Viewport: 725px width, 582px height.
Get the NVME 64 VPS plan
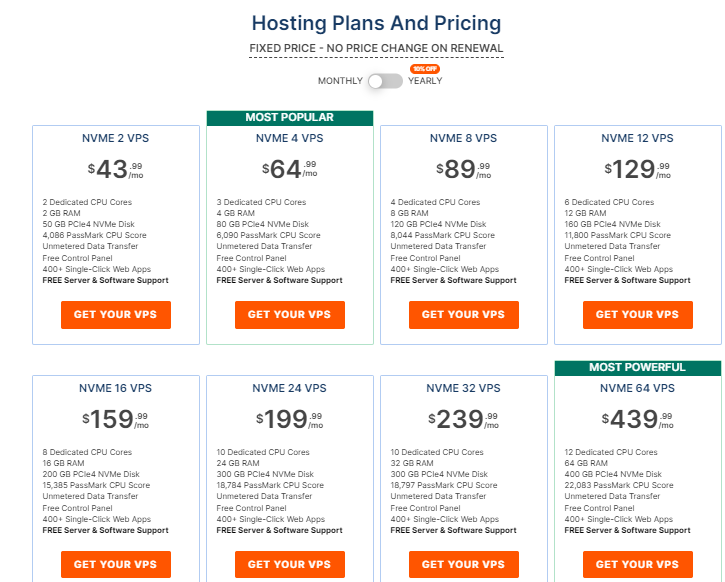click(x=638, y=564)
